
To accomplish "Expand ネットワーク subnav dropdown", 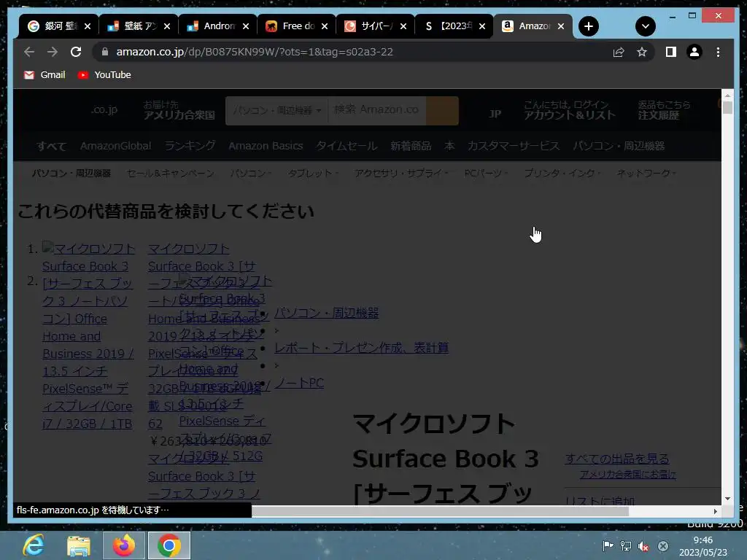I will [646, 174].
